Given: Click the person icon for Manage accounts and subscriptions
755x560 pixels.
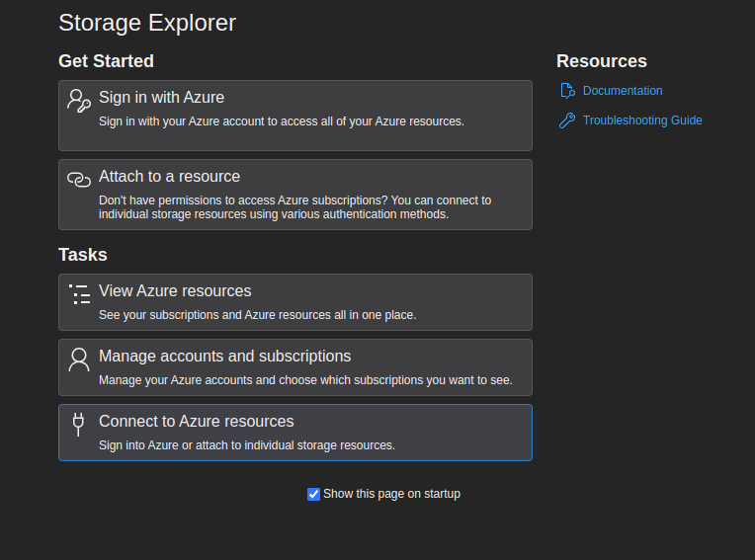Looking at the screenshot, I should (x=79, y=359).
